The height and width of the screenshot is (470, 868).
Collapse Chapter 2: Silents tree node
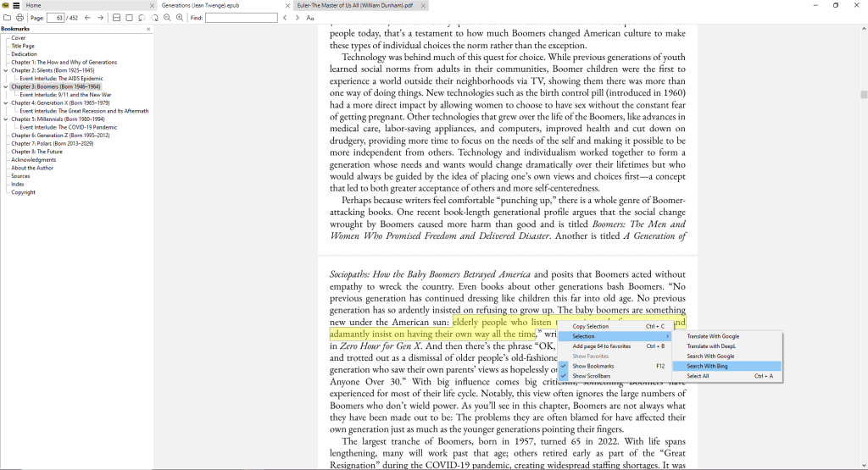[6, 70]
